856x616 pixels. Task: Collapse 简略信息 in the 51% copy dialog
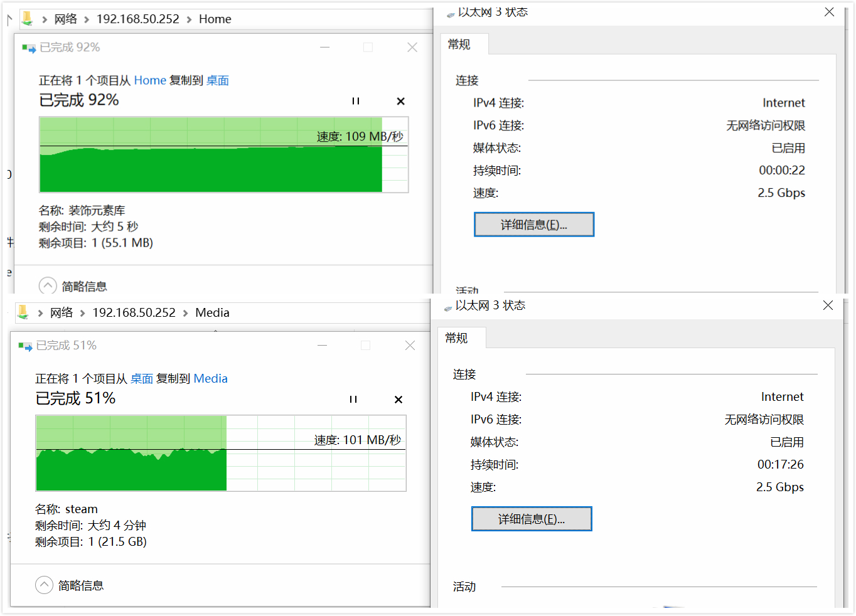(x=45, y=585)
